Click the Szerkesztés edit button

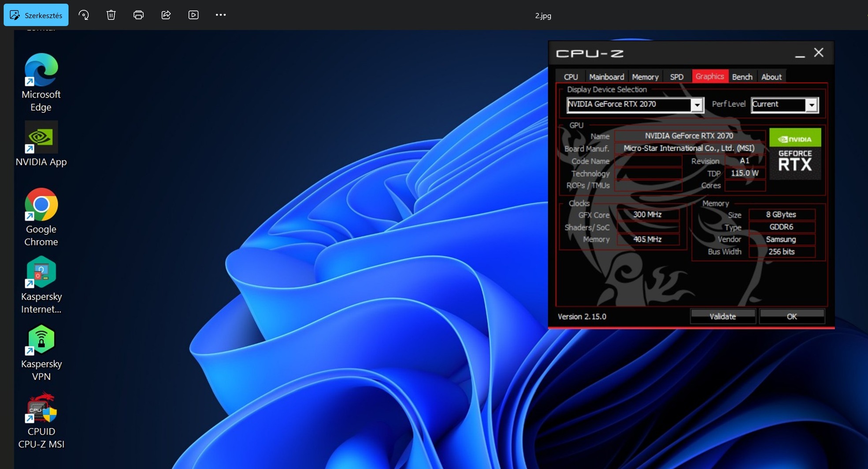[x=36, y=15]
